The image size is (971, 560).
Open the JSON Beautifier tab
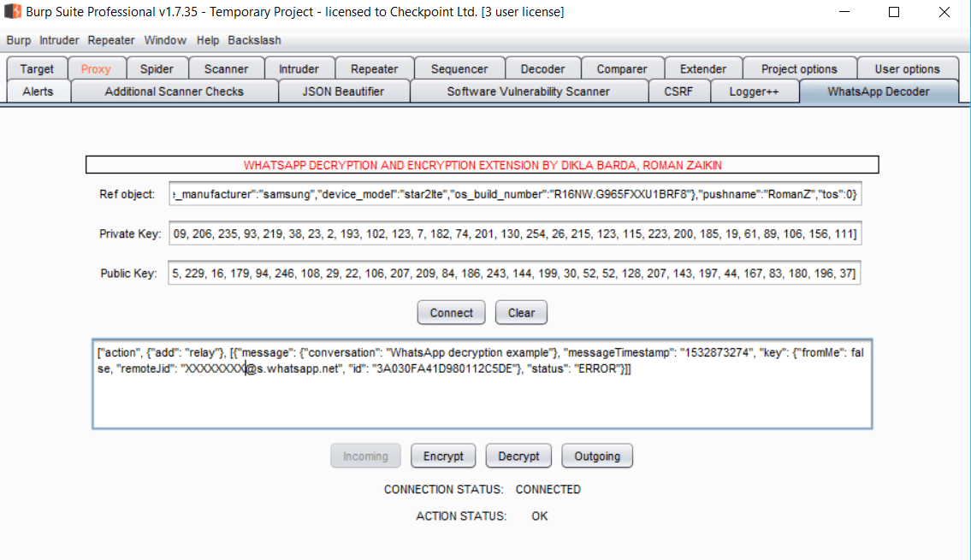pyautogui.click(x=343, y=91)
